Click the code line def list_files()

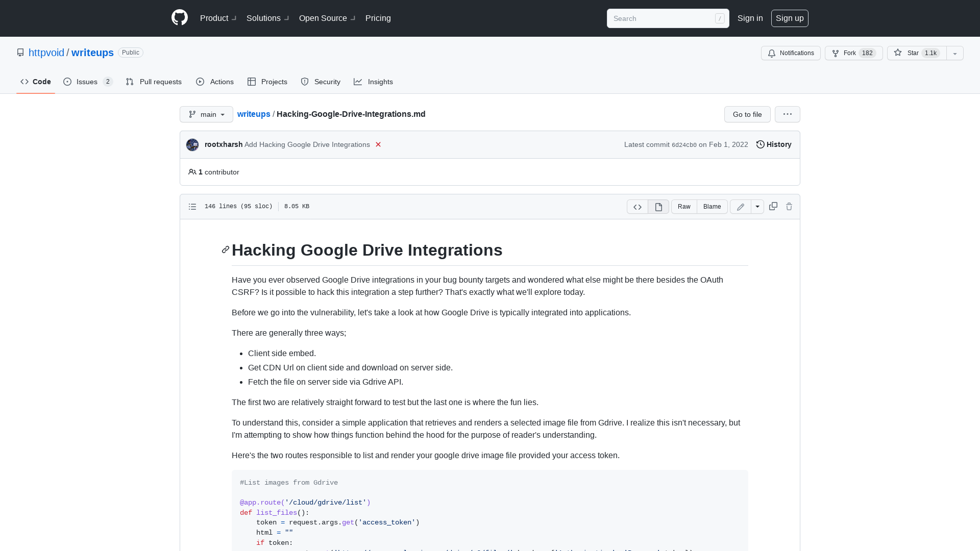275,513
